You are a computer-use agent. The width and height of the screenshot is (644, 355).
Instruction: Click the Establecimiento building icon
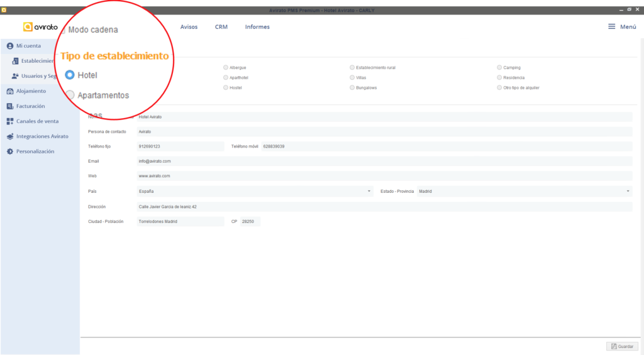coord(15,61)
